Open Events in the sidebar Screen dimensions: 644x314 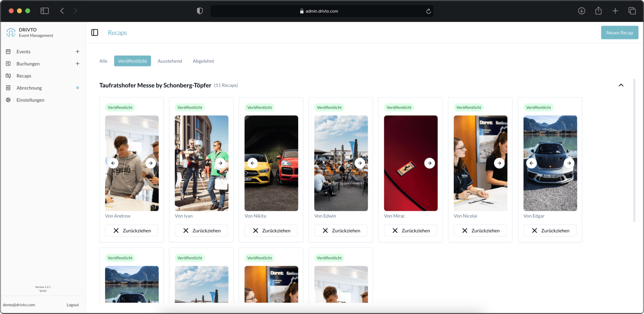23,52
